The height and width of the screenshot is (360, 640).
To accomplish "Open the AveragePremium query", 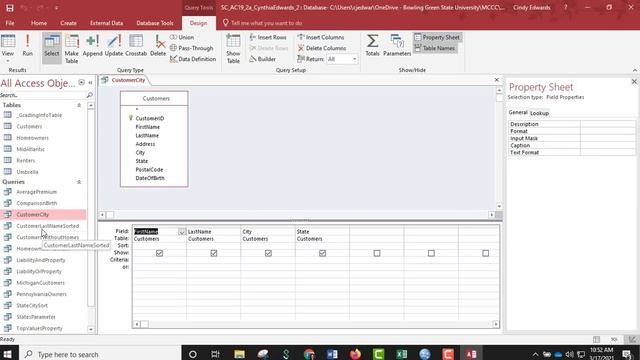I will click(x=36, y=192).
